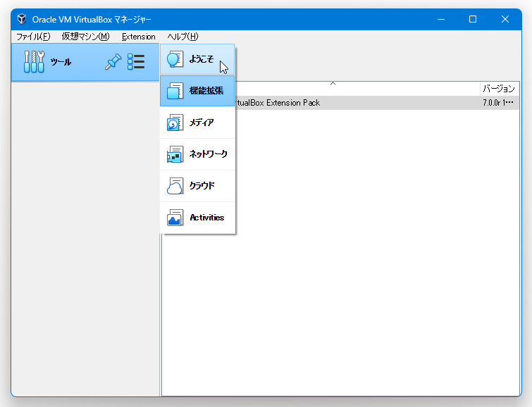Open the 仮想マシン(M) menu
532x407 pixels.
coord(85,37)
